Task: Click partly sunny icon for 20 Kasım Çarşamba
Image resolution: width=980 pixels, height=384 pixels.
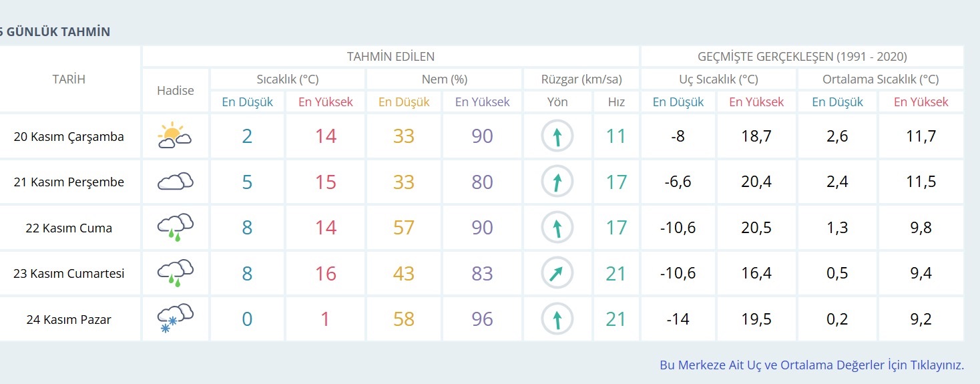Action: [175, 136]
